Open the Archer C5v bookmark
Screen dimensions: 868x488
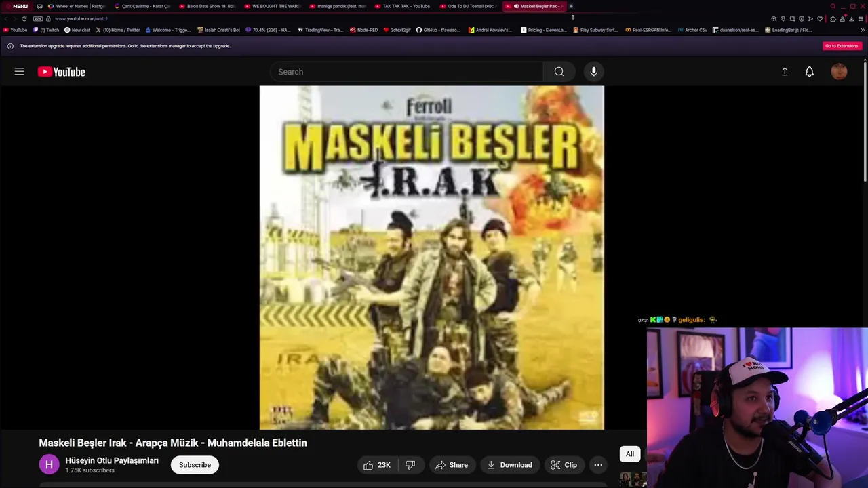click(692, 30)
